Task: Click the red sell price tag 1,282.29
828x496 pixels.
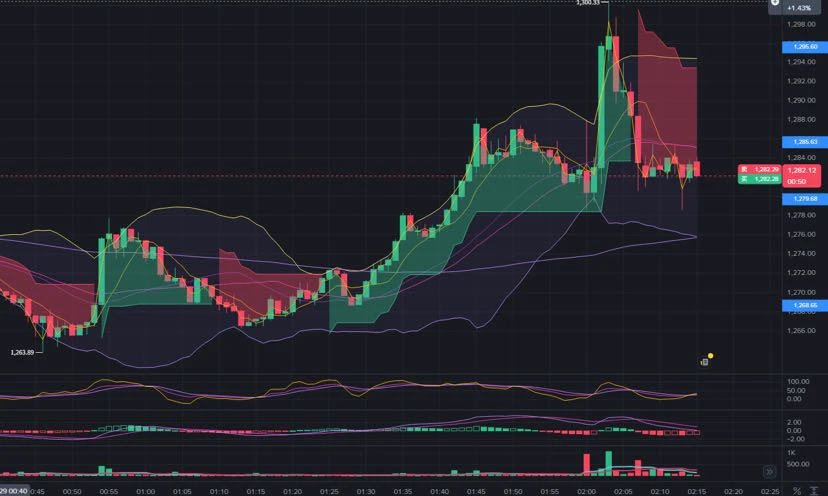Action: click(x=759, y=169)
